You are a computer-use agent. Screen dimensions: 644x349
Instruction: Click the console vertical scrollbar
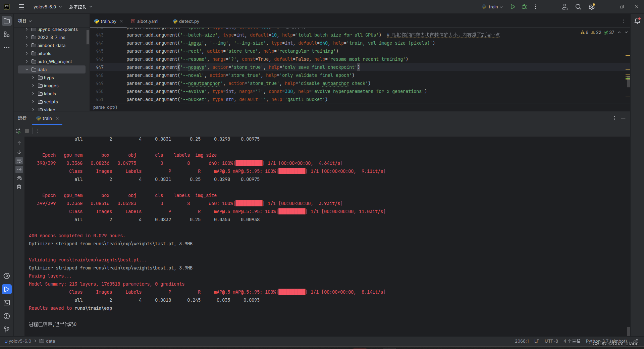point(628,331)
